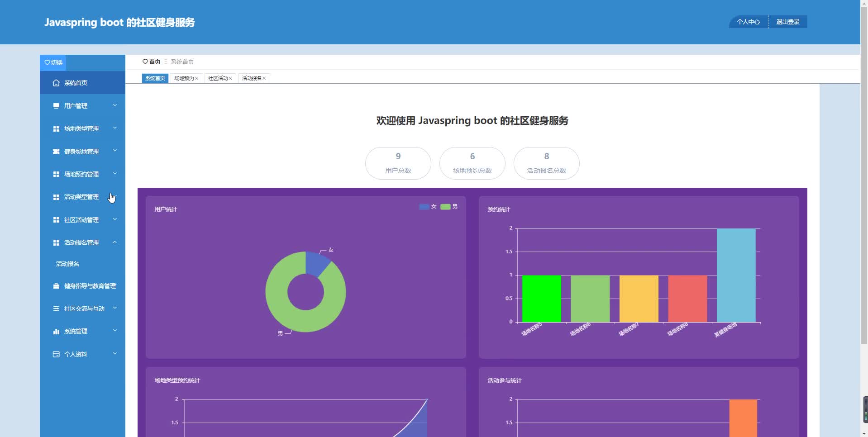Click the 用户总数 statistic card
This screenshot has height=437, width=868.
[398, 163]
